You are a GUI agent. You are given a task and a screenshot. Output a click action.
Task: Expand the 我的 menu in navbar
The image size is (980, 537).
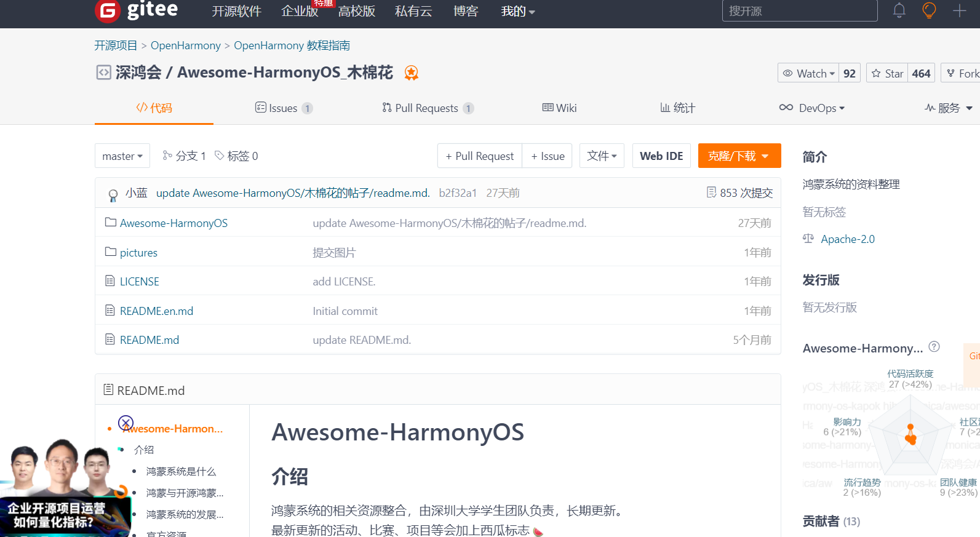click(x=517, y=11)
